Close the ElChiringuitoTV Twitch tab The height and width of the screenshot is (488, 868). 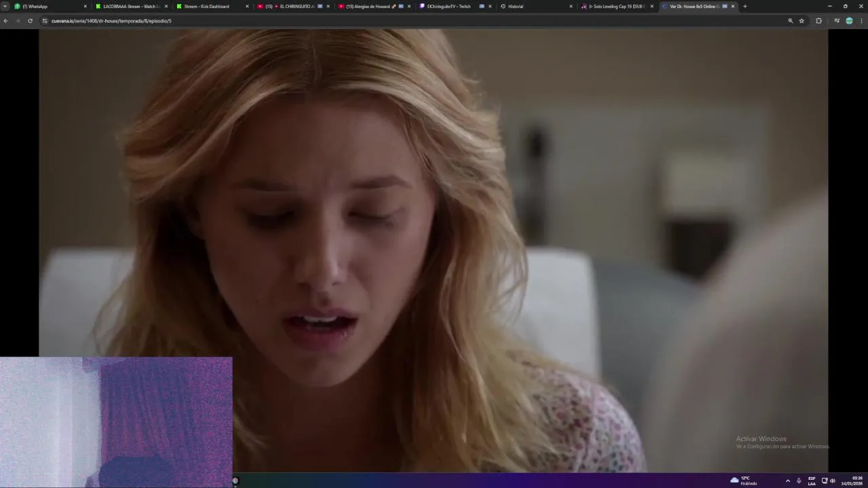[x=490, y=6]
